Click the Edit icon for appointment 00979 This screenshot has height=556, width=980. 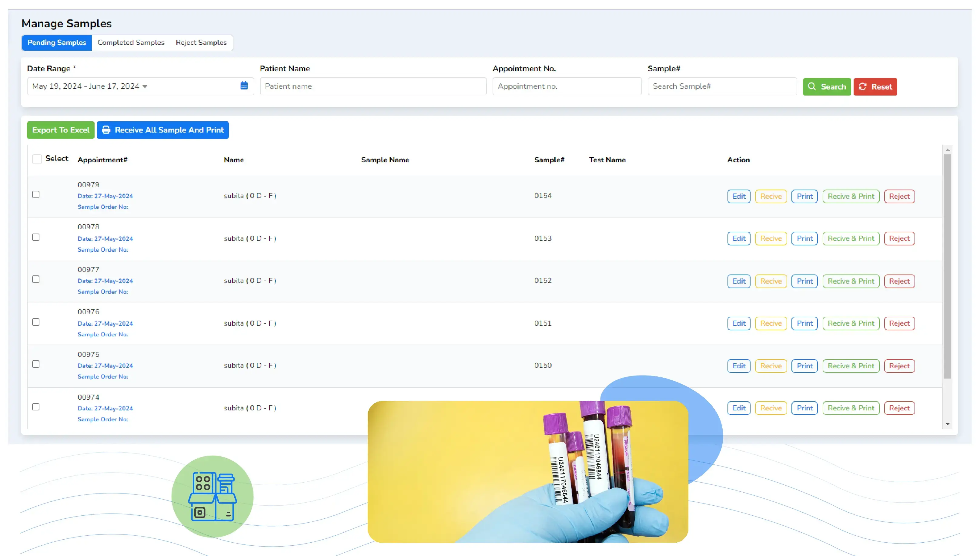click(739, 196)
